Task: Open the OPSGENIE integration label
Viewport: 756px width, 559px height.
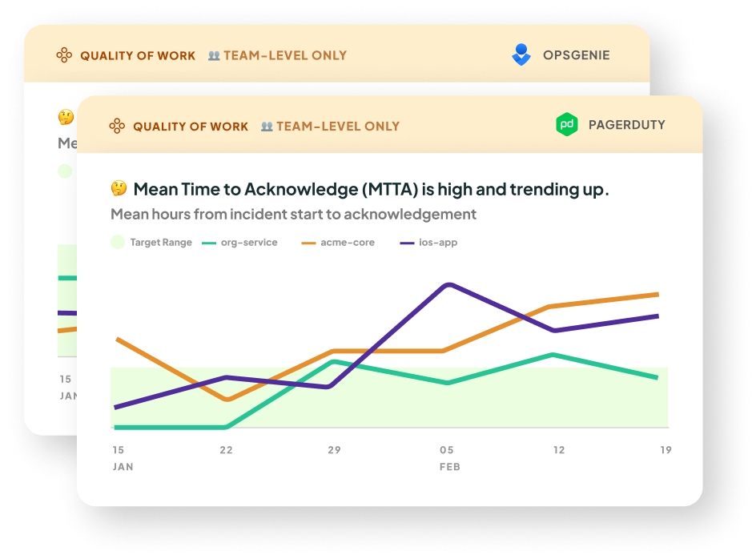Action: tap(576, 55)
